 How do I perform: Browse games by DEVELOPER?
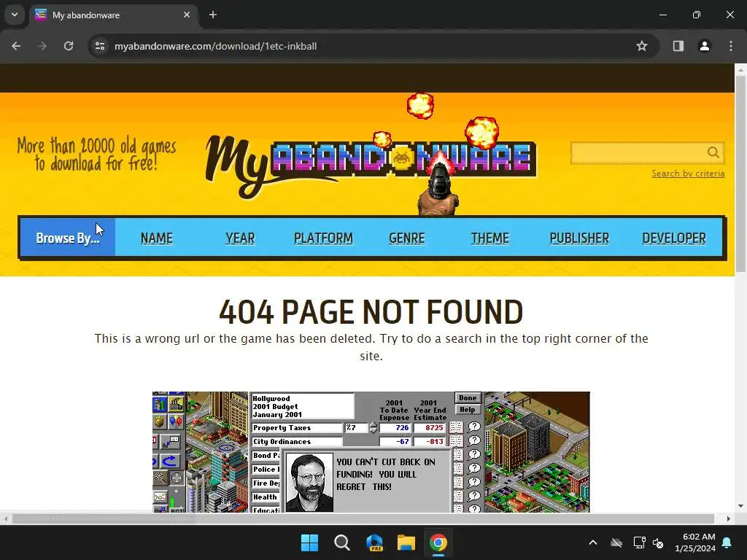[674, 238]
